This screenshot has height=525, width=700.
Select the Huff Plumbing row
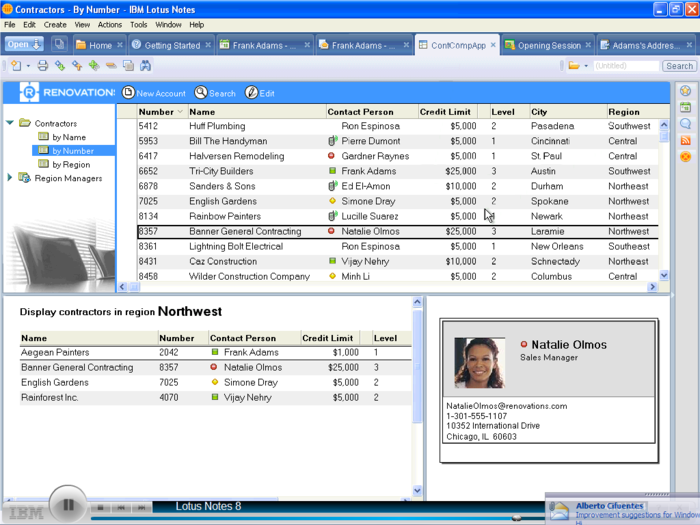(397, 126)
